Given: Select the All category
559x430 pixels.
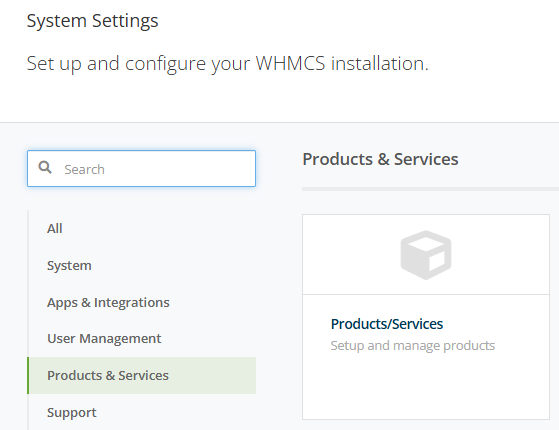Looking at the screenshot, I should 55,228.
